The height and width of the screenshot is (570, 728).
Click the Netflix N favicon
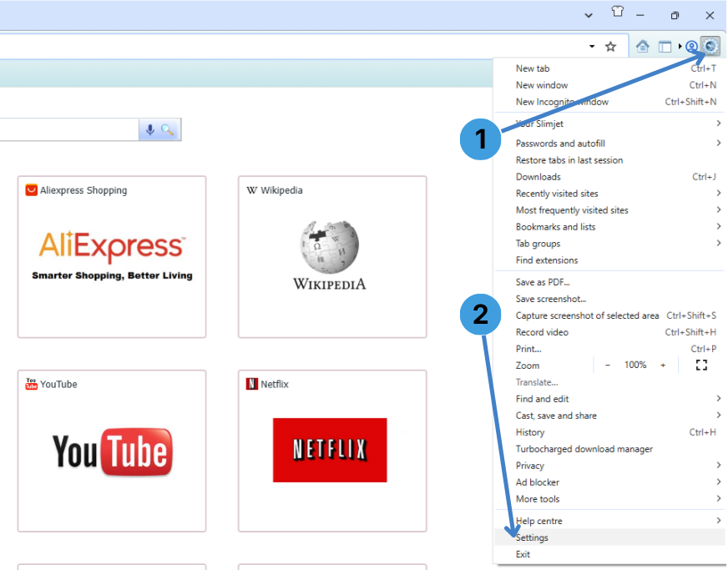pos(251,384)
